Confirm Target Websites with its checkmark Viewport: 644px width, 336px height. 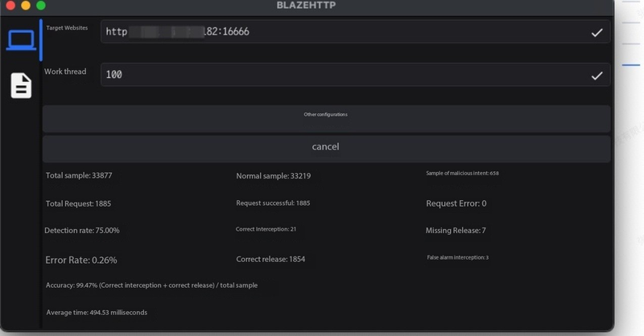point(597,32)
